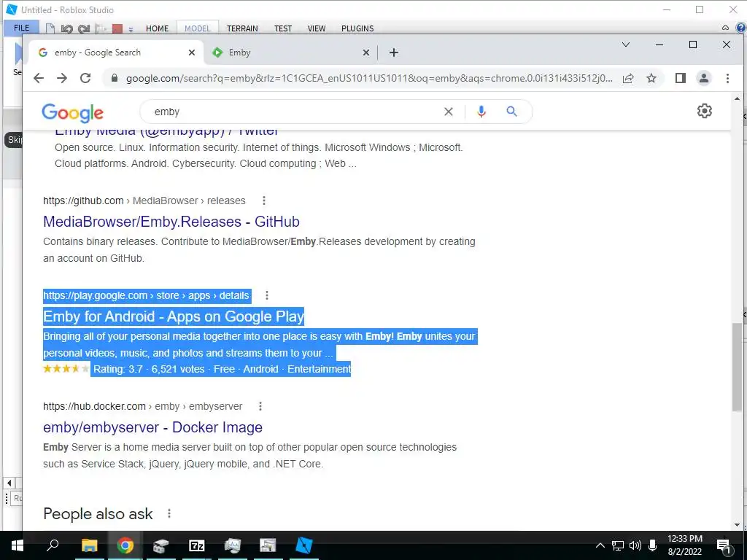Click the Chrome forward arrow
Screen dimensions: 747x560
point(62,78)
